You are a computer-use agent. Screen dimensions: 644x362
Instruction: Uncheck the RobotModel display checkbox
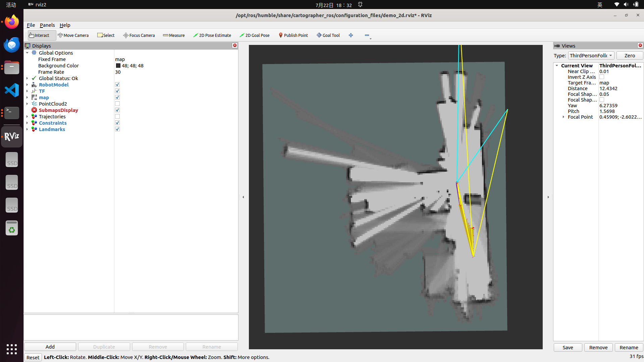point(117,85)
